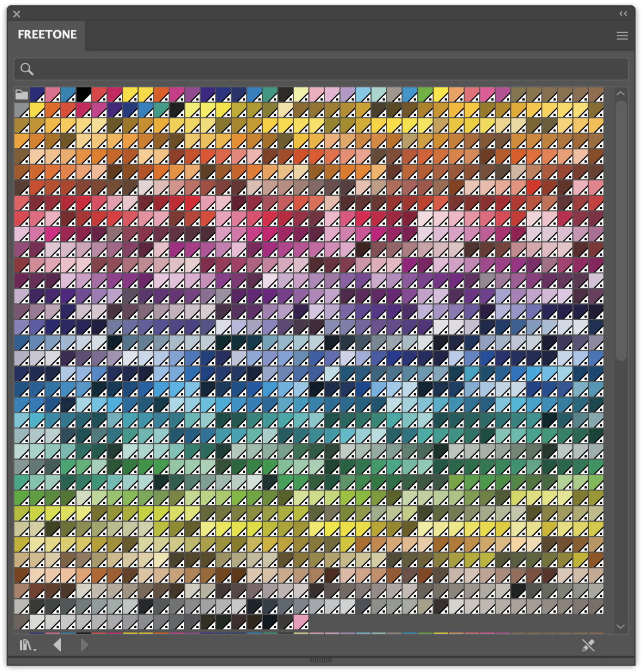Pick the gray swatch starting second row
The height and width of the screenshot is (672, 643).
(22, 110)
